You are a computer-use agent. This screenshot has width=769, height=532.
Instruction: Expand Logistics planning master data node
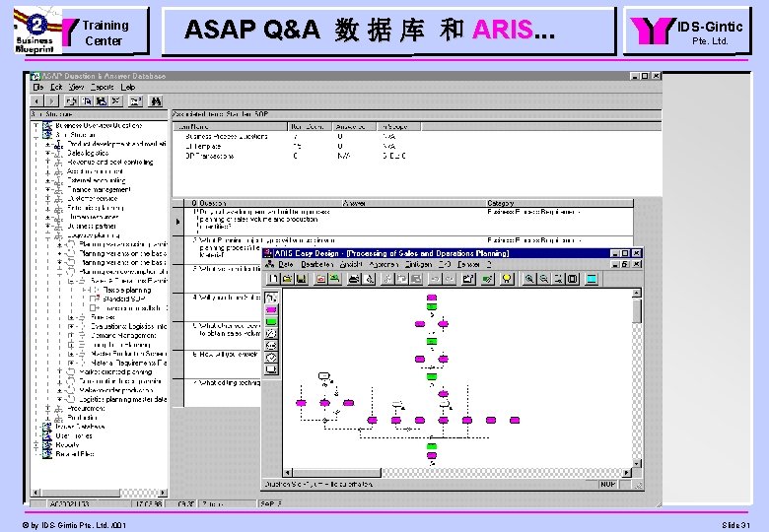59,399
